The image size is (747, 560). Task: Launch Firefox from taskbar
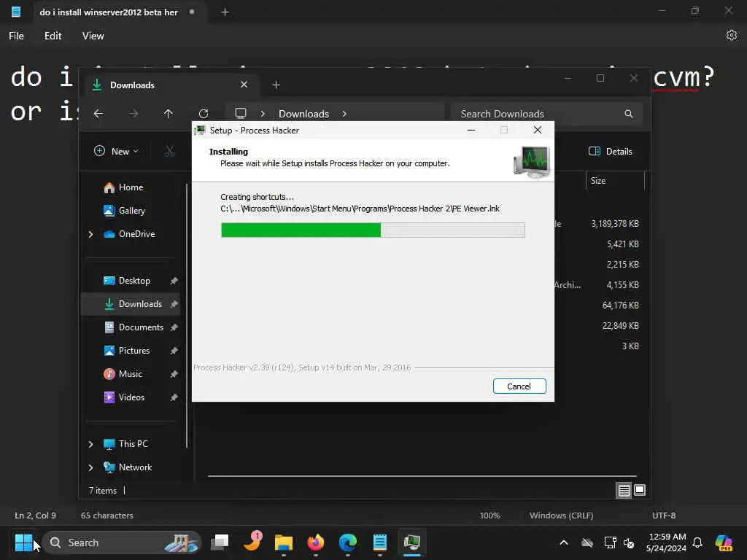point(315,542)
